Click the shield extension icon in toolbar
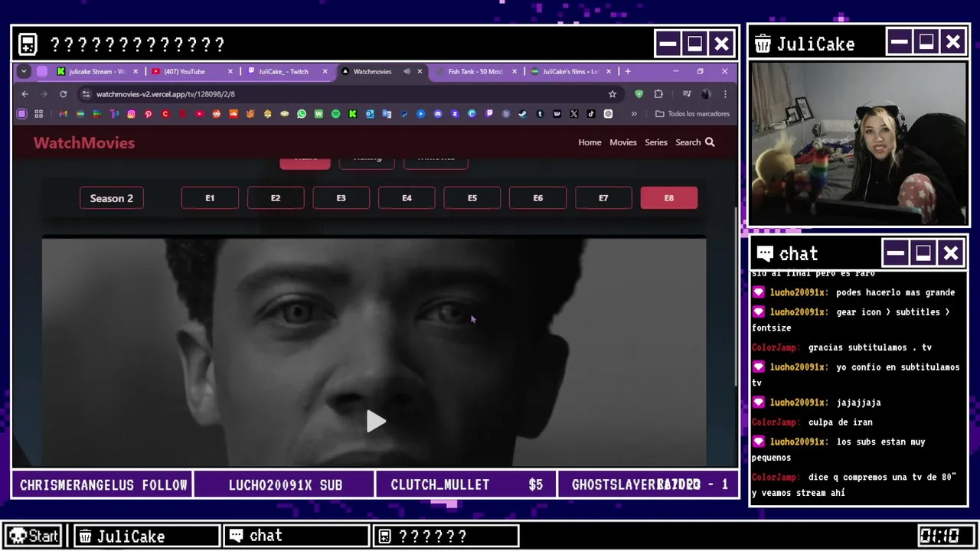 [639, 94]
